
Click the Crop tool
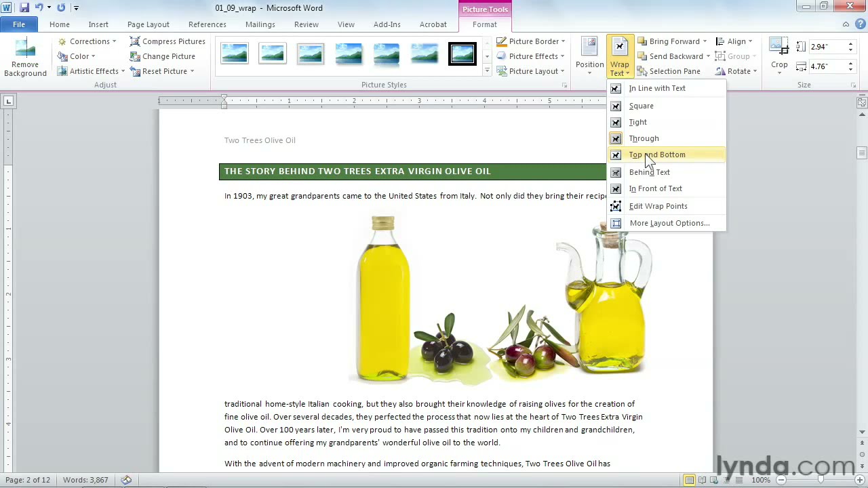click(779, 54)
